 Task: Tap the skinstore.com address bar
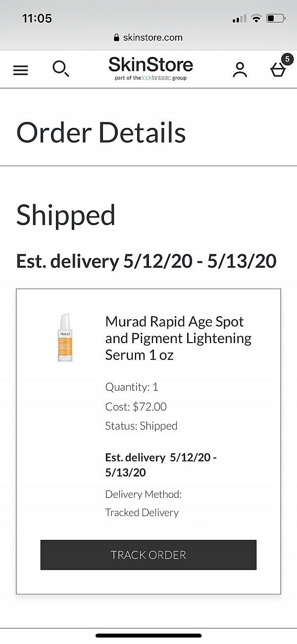tap(148, 38)
